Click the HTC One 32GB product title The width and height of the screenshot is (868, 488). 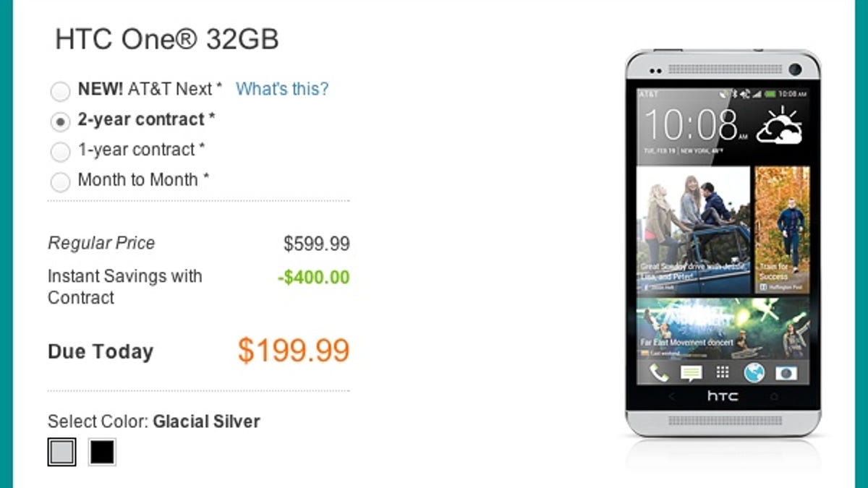click(x=167, y=40)
